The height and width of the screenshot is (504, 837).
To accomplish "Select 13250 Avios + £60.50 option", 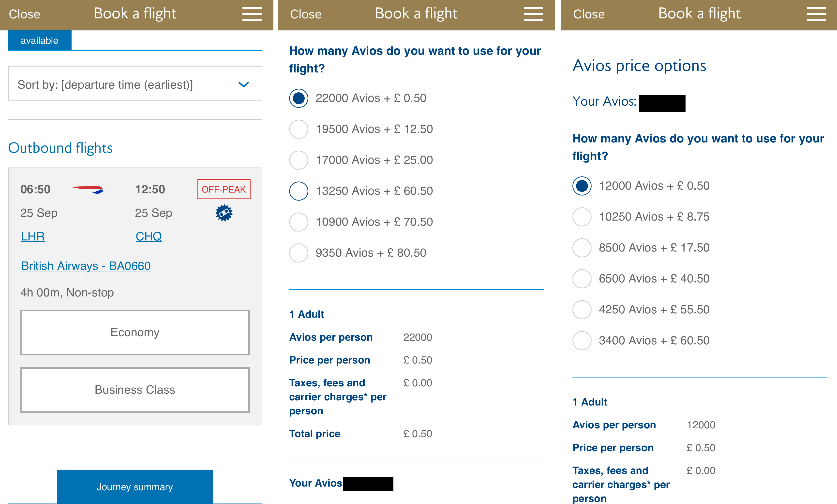I will coord(299,191).
